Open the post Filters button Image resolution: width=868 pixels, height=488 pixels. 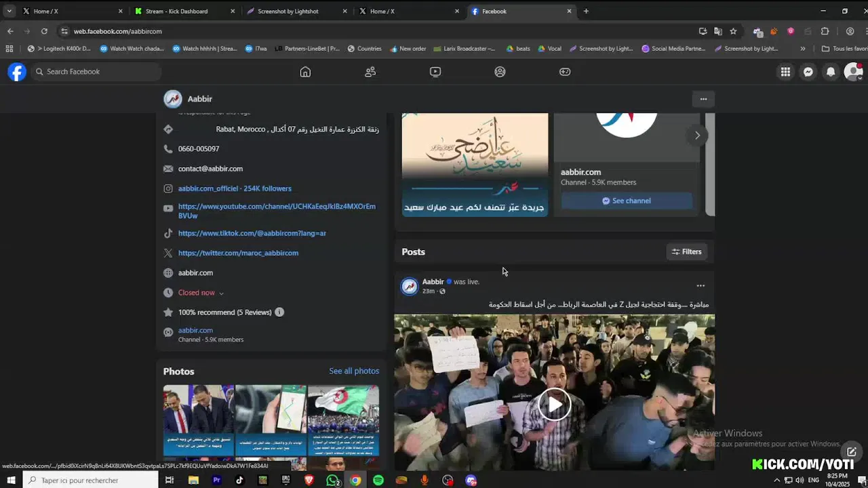(687, 251)
